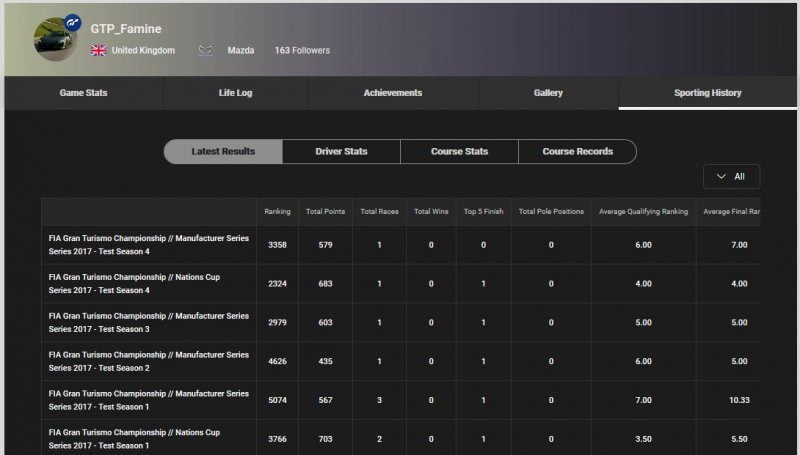Click the total points value 683

pyautogui.click(x=326, y=284)
